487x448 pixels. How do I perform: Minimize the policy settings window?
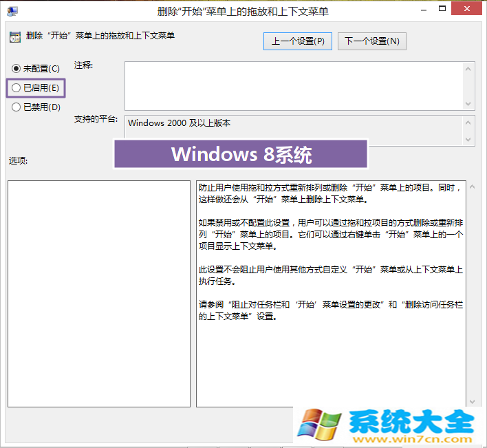423,10
